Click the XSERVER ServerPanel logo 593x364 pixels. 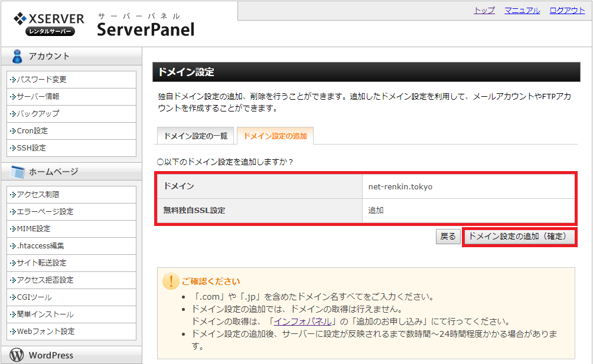pyautogui.click(x=103, y=24)
